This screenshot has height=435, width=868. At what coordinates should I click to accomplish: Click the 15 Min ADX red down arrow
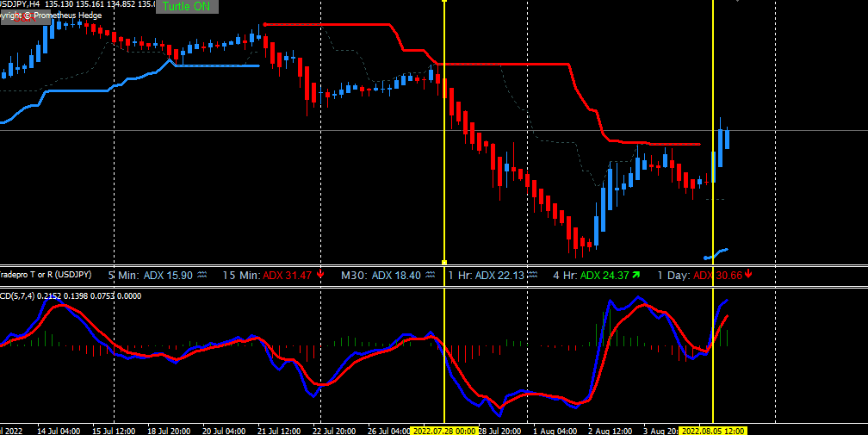(320, 275)
